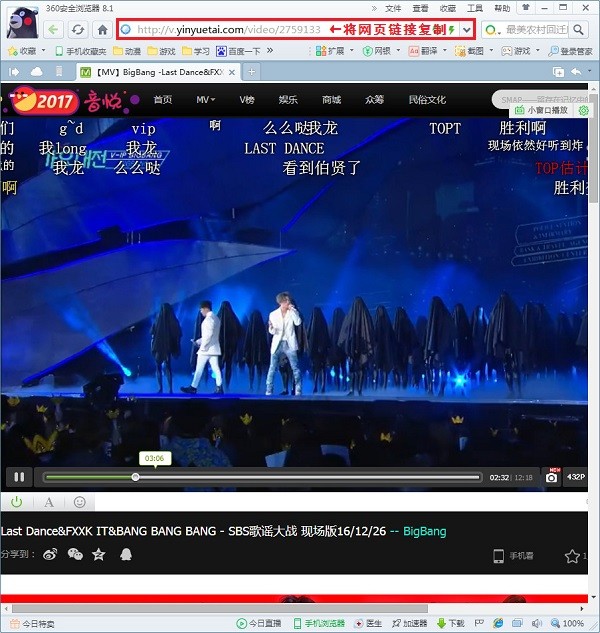
Task: Pause the video playback
Action: coord(19,477)
